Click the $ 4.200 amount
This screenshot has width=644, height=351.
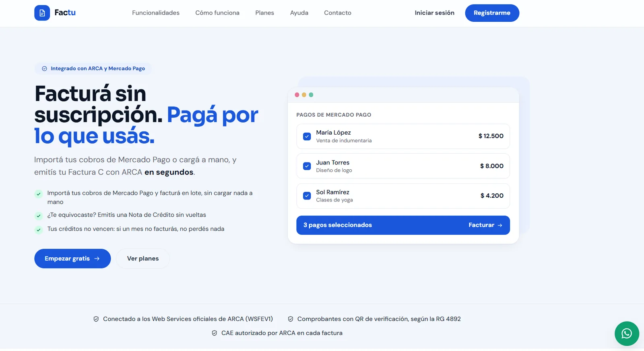pos(492,196)
